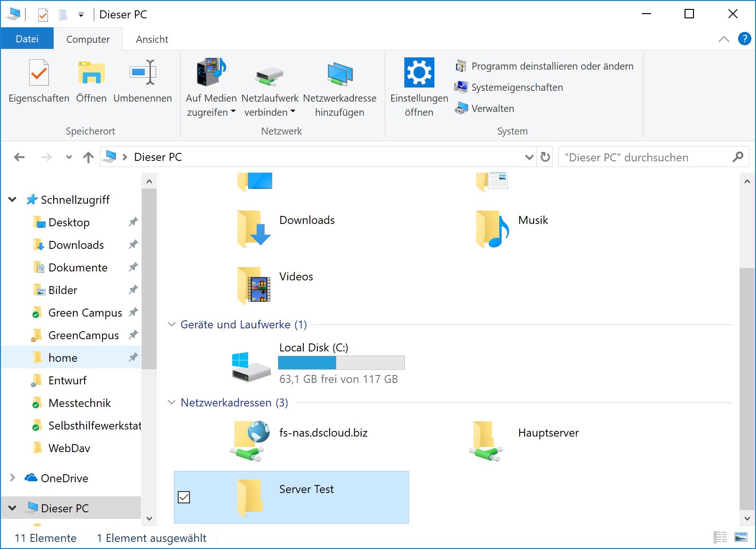Collapse the ribbon with chevron
This screenshot has height=549, width=756.
[724, 39]
